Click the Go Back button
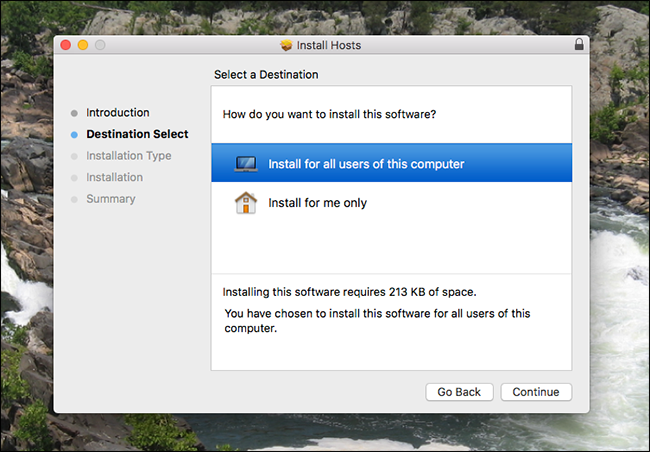 pos(459,392)
